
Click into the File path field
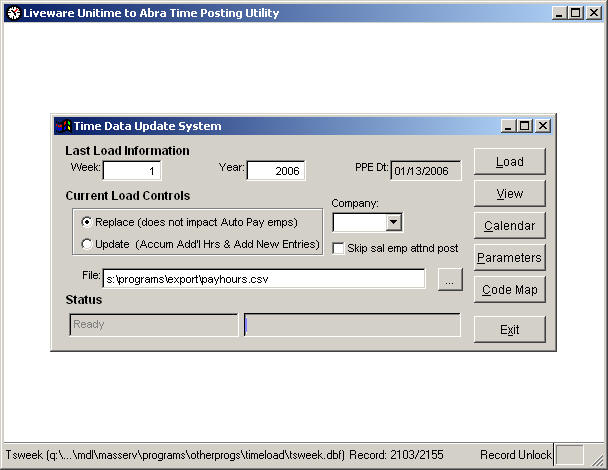pos(264,279)
